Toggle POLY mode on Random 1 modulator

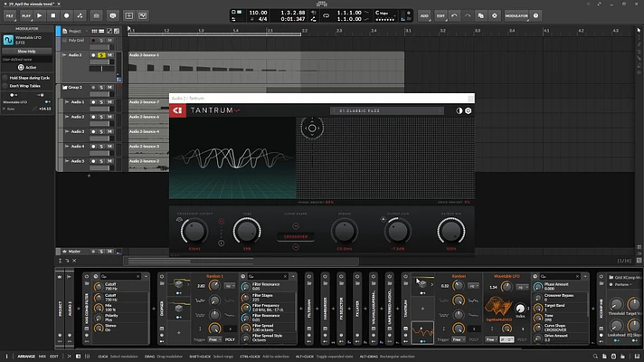click(x=230, y=339)
